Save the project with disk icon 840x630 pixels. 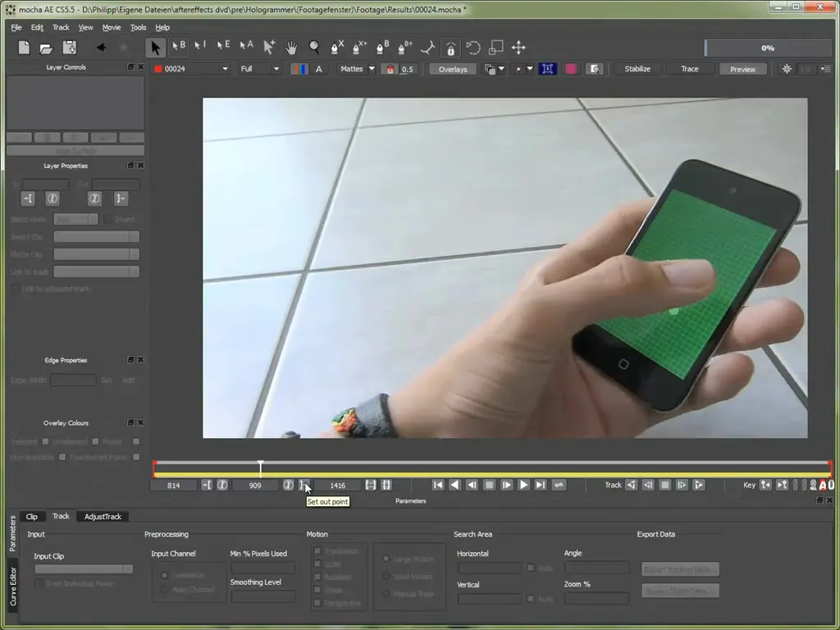click(x=69, y=48)
